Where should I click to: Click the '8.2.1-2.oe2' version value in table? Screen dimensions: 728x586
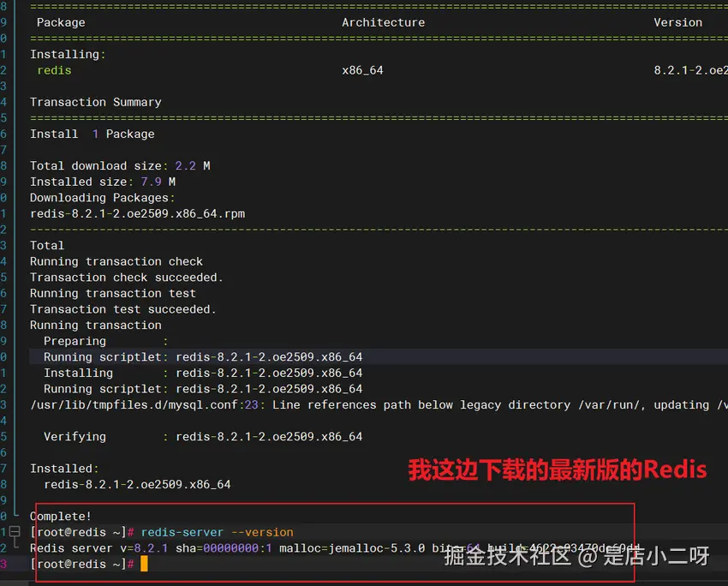click(x=690, y=70)
